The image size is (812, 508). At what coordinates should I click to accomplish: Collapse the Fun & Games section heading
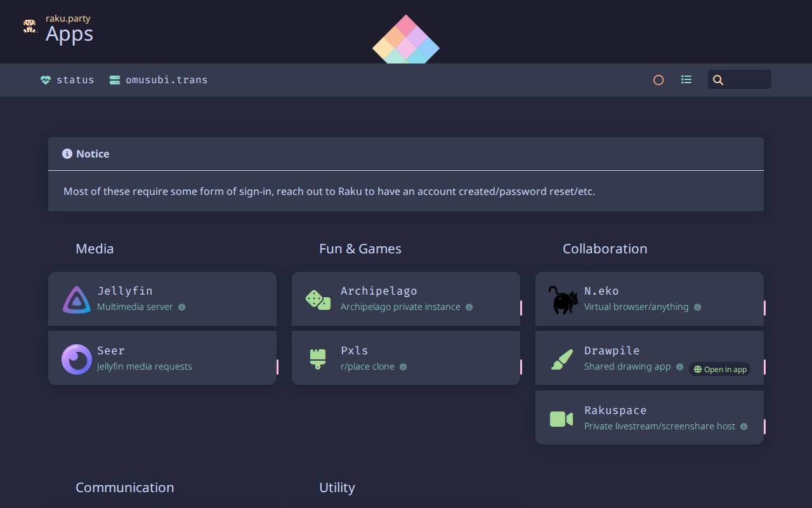tap(360, 249)
